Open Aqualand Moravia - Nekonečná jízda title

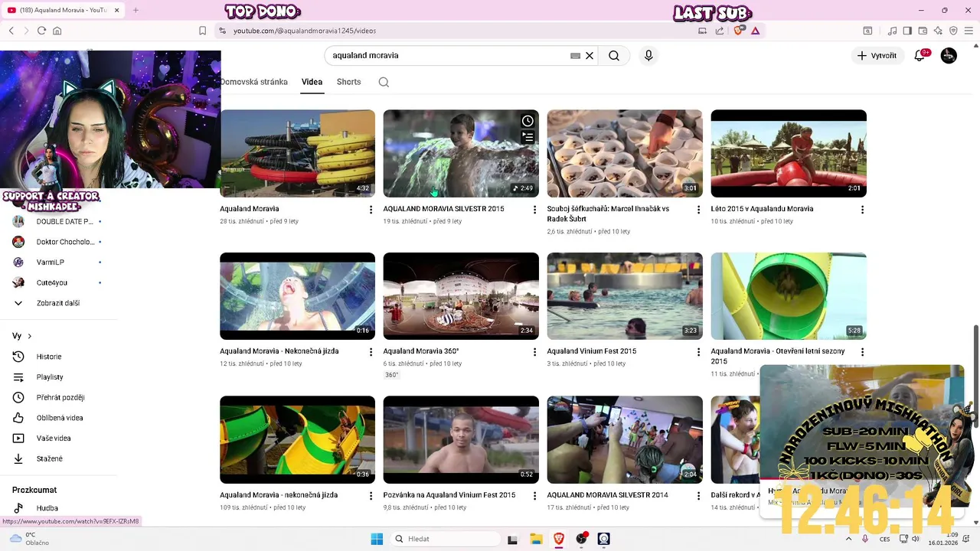coord(279,351)
